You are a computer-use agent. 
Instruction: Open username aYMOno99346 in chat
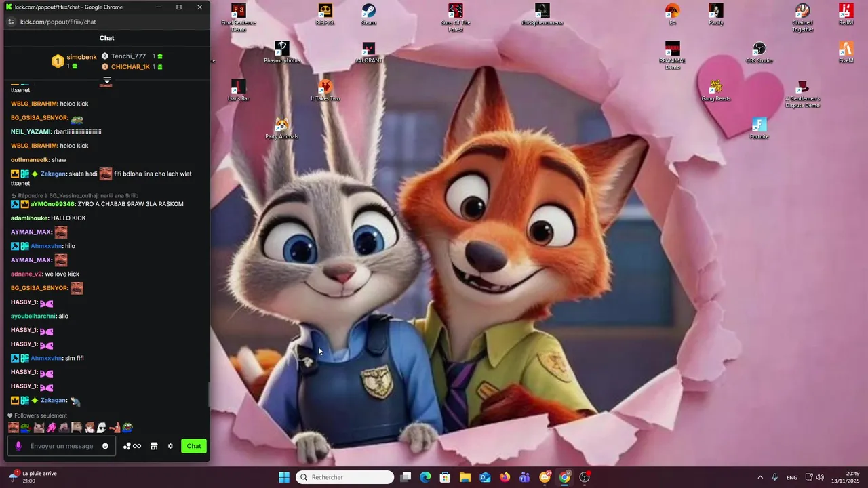click(x=52, y=204)
